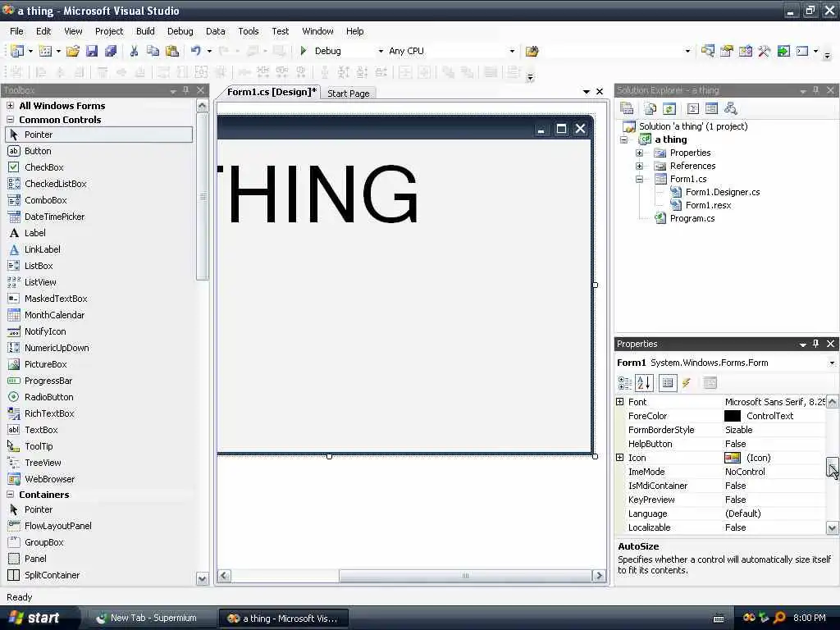The height and width of the screenshot is (630, 840).
Task: Save the current file with floppy icon
Action: [92, 51]
